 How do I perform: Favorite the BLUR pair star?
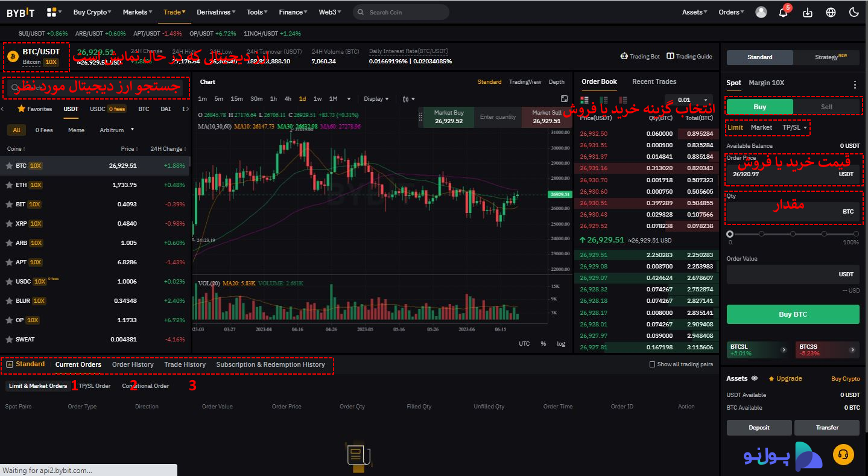pos(9,300)
